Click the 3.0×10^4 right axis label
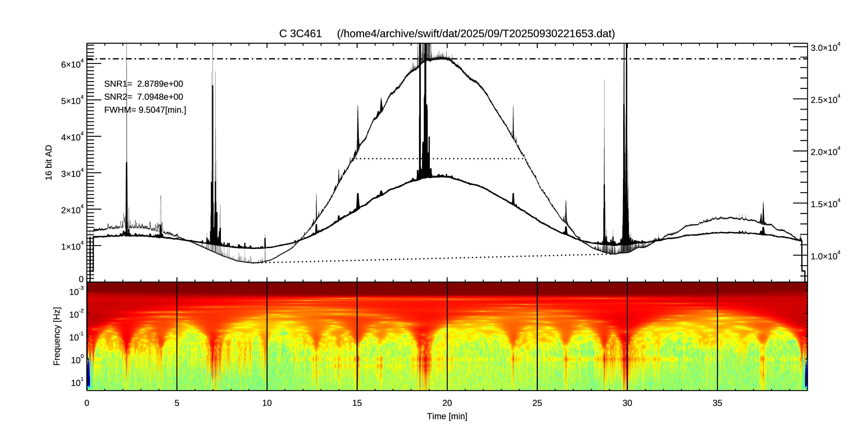 (x=825, y=48)
